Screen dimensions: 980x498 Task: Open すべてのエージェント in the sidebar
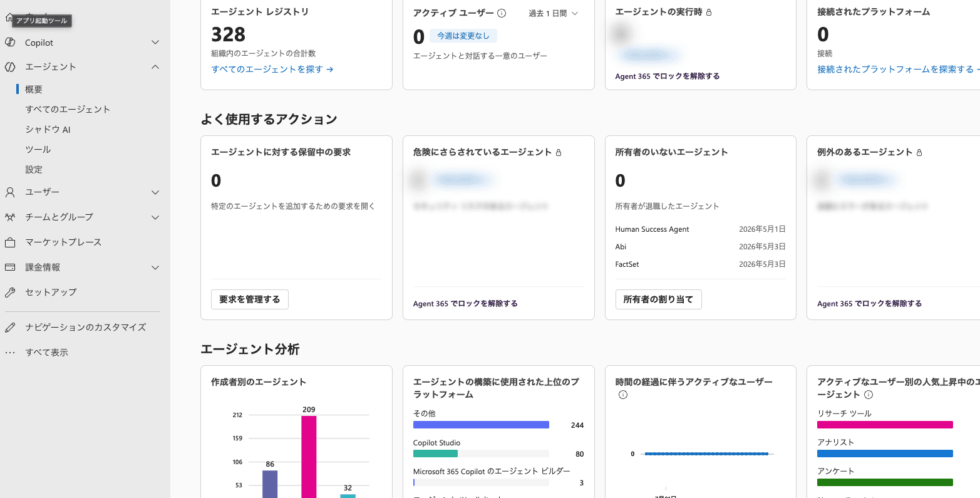click(x=68, y=110)
